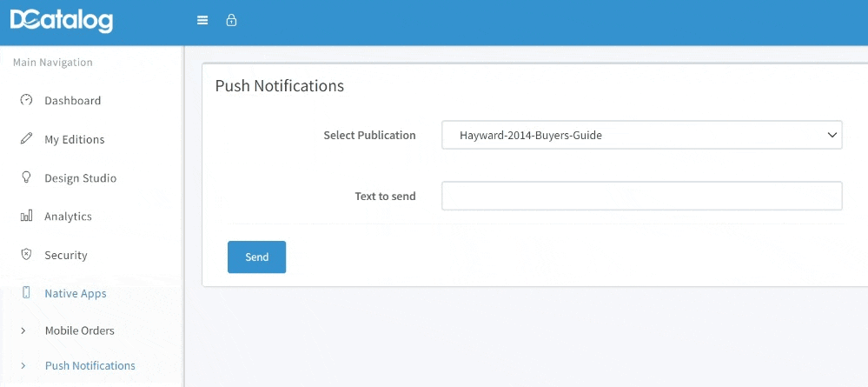Focus the Text to send field

tap(641, 196)
